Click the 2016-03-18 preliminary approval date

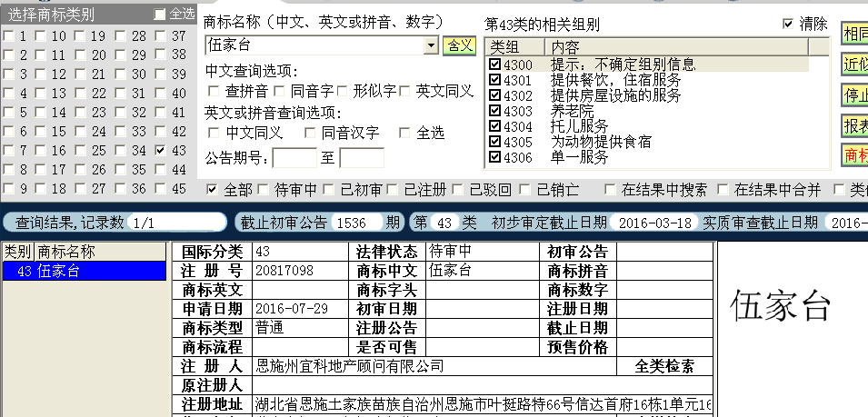[x=655, y=223]
